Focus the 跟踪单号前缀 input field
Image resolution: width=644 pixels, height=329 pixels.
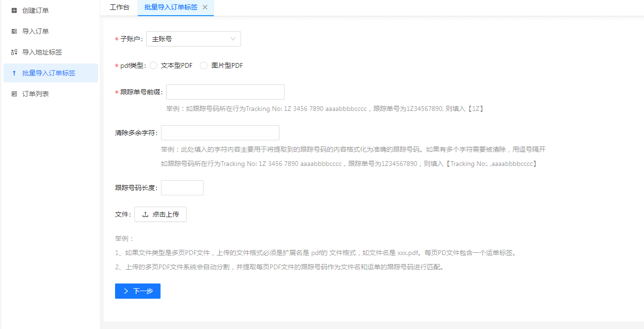coord(225,92)
